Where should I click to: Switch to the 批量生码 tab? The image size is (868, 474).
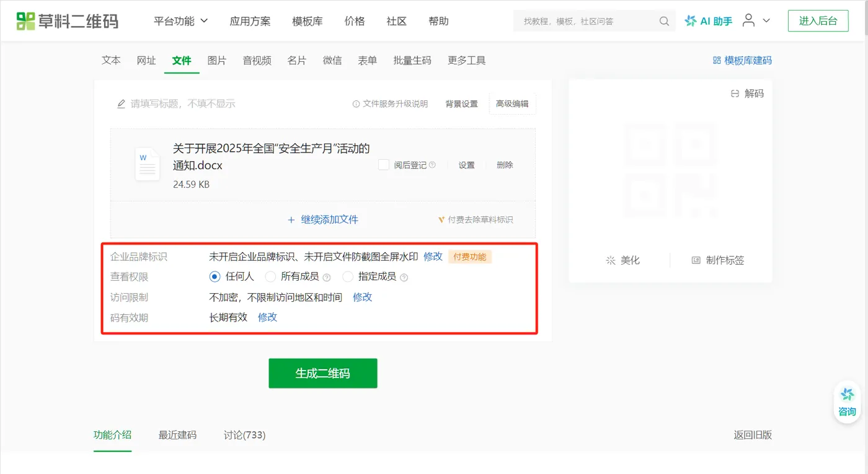point(412,60)
